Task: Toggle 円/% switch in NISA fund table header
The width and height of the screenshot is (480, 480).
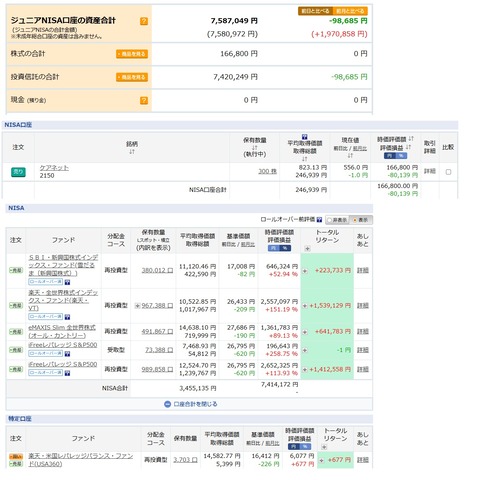Action: click(279, 248)
